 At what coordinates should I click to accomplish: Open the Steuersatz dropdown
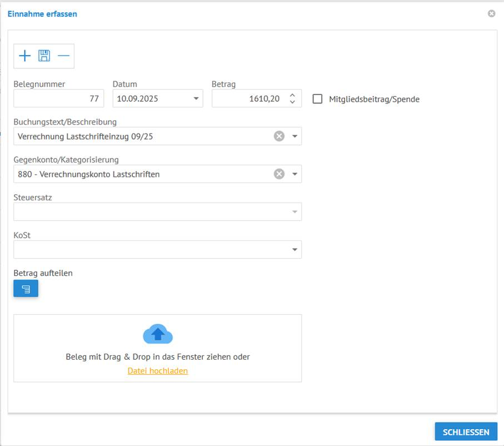[x=295, y=212]
